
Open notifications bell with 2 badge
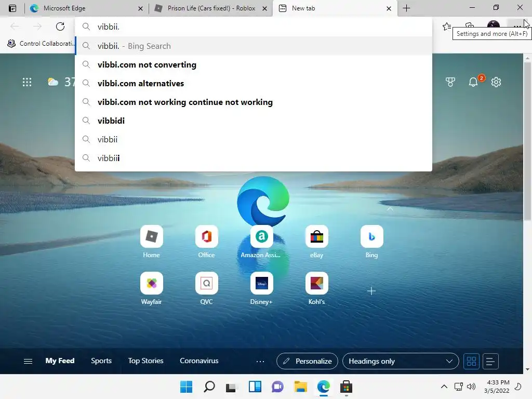click(x=474, y=82)
